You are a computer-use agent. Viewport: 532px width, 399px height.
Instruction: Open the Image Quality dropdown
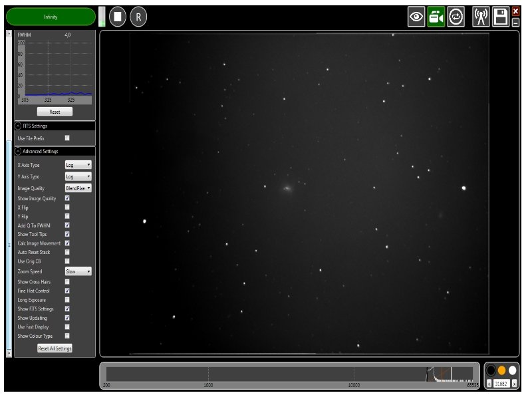[78, 188]
